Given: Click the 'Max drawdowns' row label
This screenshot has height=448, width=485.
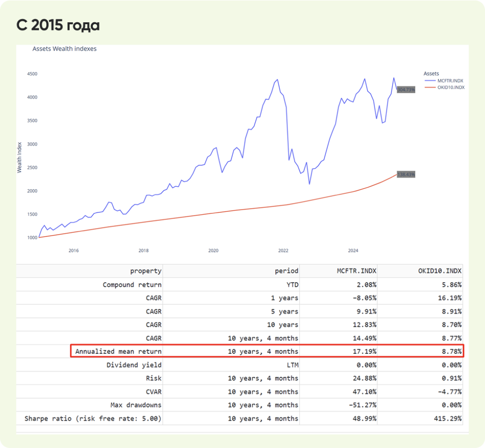Looking at the screenshot, I should pos(136,405).
